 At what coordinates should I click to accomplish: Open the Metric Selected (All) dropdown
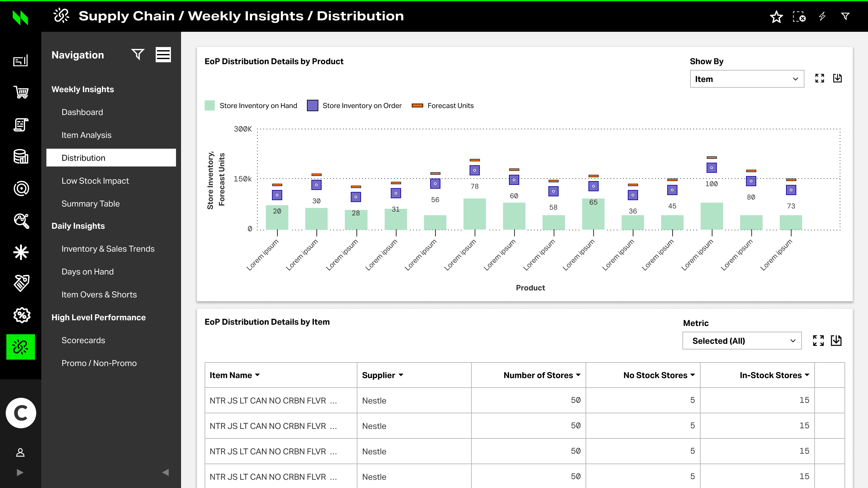pos(742,341)
